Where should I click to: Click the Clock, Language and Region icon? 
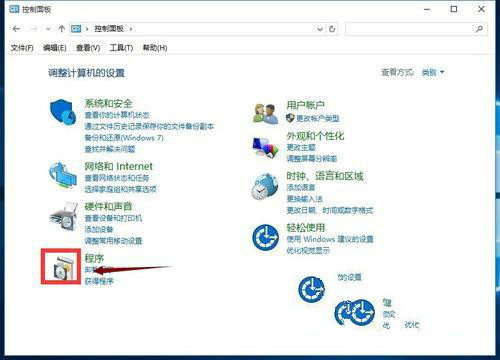coord(265,187)
